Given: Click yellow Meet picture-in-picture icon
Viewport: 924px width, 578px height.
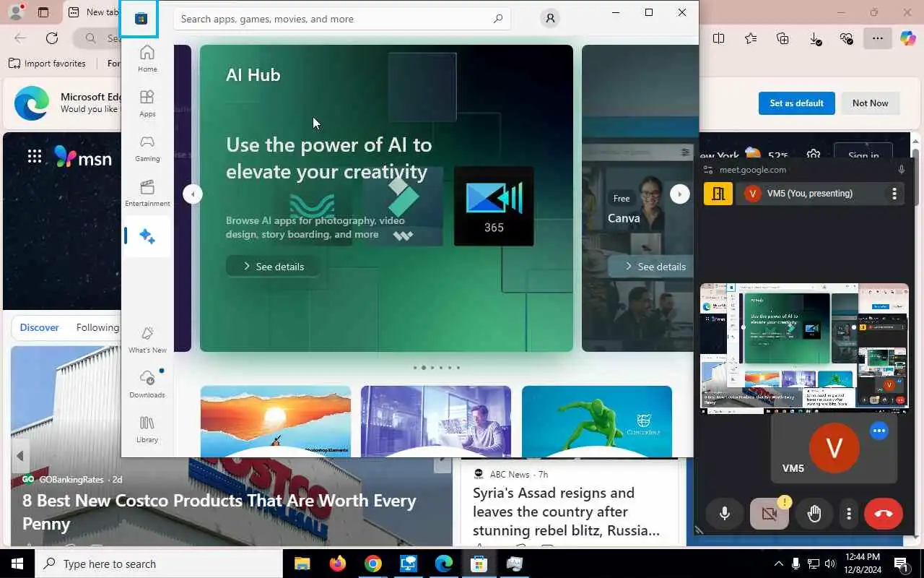Looking at the screenshot, I should coord(718,194).
